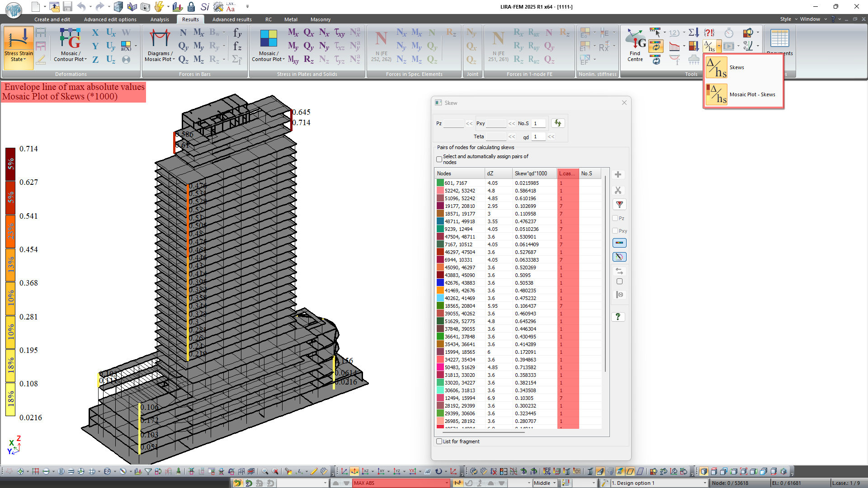Switch to the Advanced results tab
868x488 pixels.
[x=232, y=19]
